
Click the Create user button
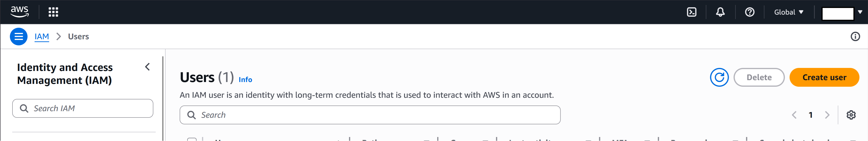coord(824,77)
